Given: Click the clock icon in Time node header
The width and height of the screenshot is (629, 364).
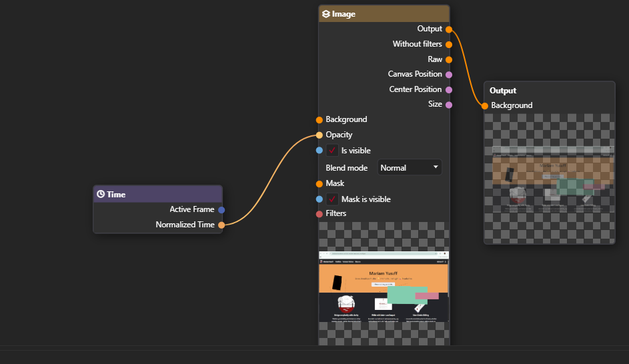Looking at the screenshot, I should click(x=101, y=195).
